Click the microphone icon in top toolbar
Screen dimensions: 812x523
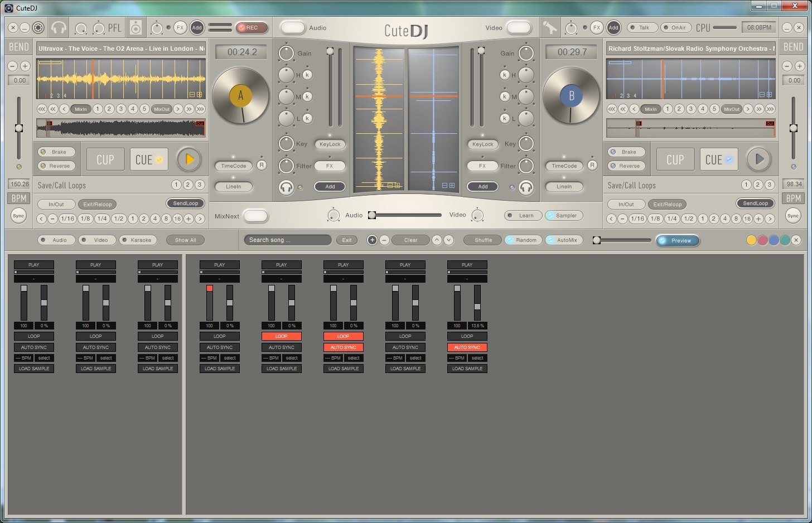click(550, 27)
